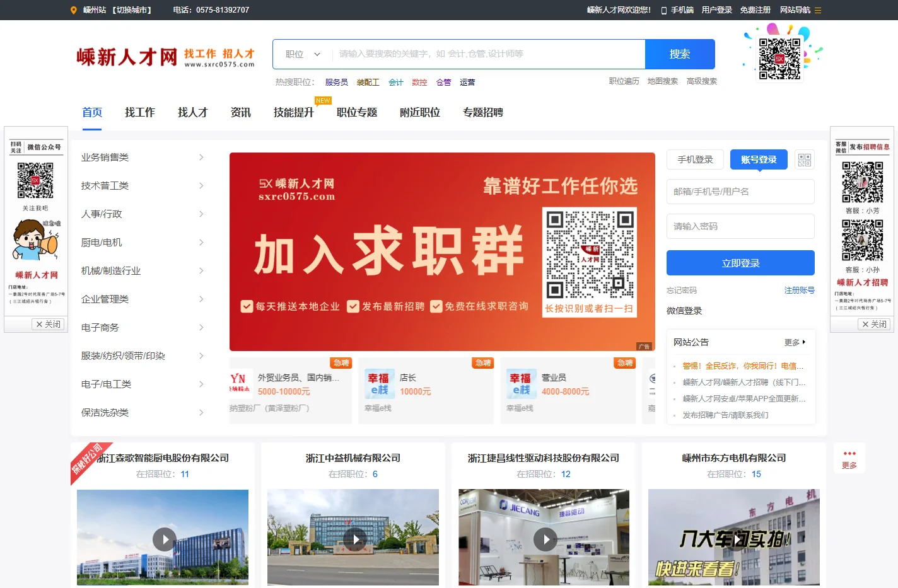Switch to 手机登录 login tab
The width and height of the screenshot is (898, 588).
click(695, 159)
